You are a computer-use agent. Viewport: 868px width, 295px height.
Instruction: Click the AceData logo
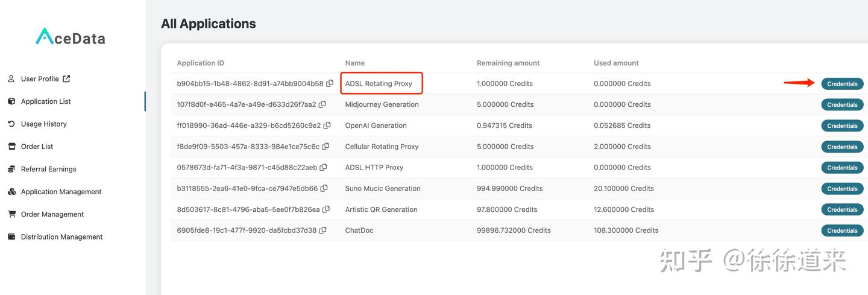[71, 37]
